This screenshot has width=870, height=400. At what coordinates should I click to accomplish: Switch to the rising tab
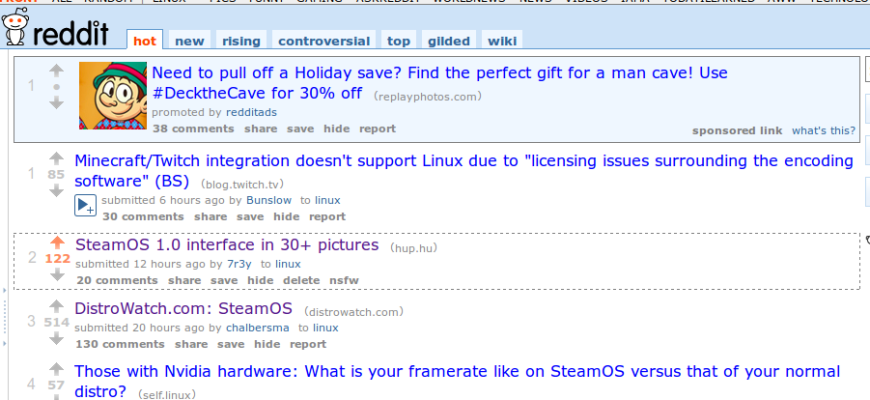tap(241, 41)
